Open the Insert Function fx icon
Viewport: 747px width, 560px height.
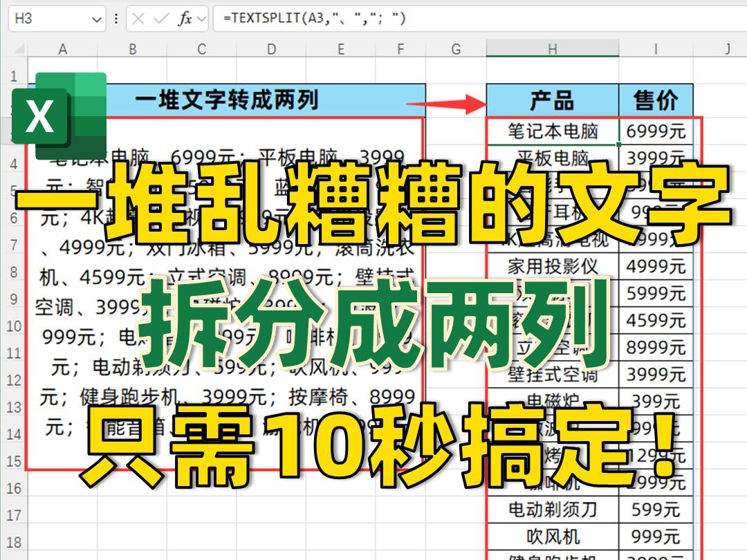(185, 19)
